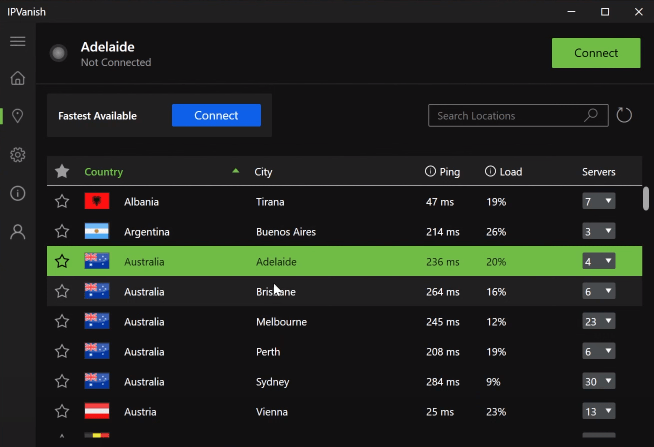Click the refresh locations icon
Image resolution: width=654 pixels, height=447 pixels.
(624, 115)
